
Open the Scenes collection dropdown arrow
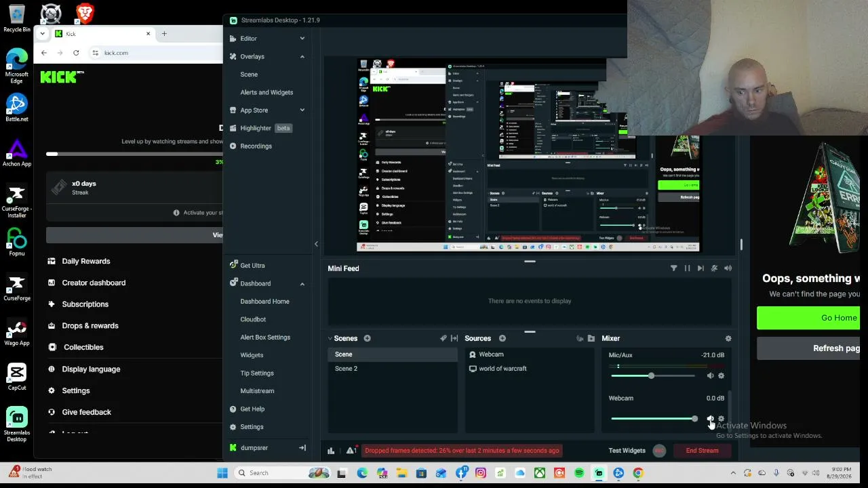[x=330, y=338]
